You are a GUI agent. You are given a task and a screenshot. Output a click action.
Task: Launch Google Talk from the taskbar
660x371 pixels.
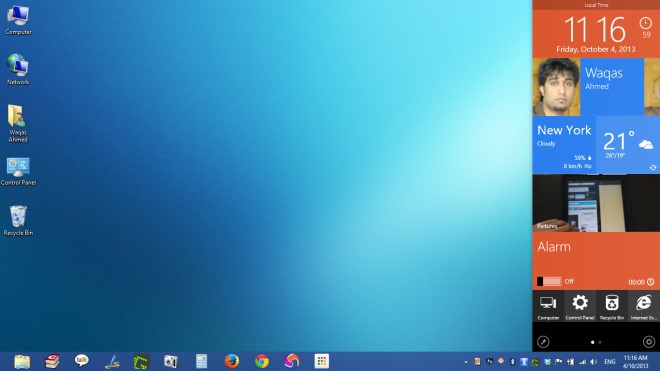click(x=82, y=361)
